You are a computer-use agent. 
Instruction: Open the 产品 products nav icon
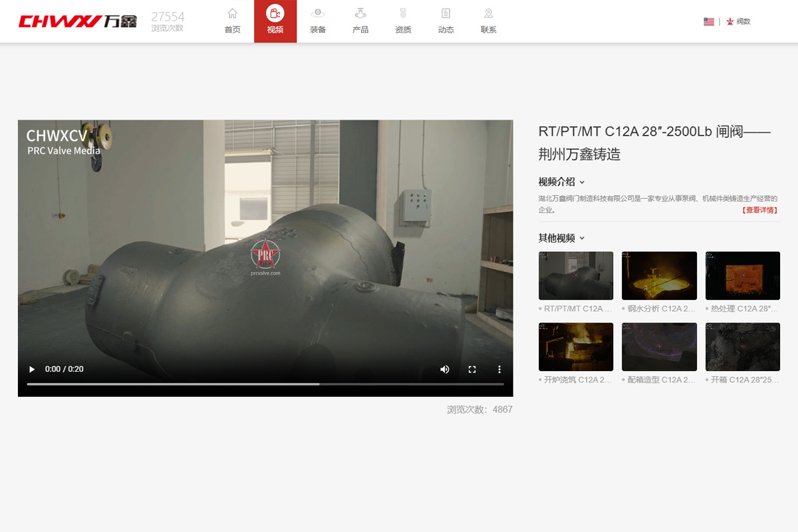[360, 14]
